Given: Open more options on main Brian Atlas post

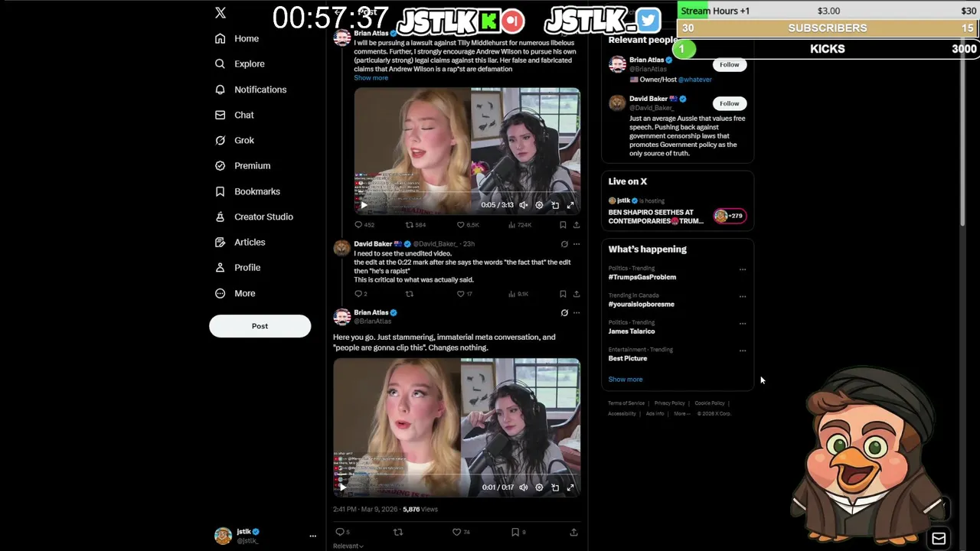Looking at the screenshot, I should tap(577, 312).
